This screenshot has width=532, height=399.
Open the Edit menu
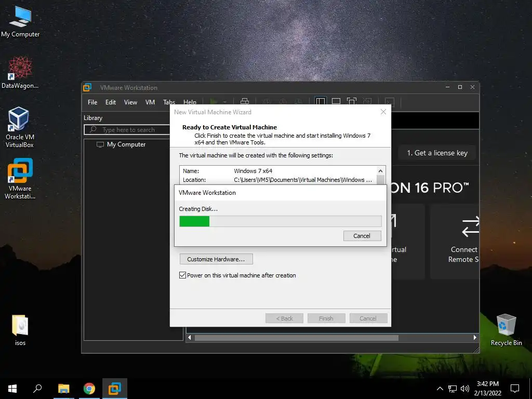[x=111, y=102]
